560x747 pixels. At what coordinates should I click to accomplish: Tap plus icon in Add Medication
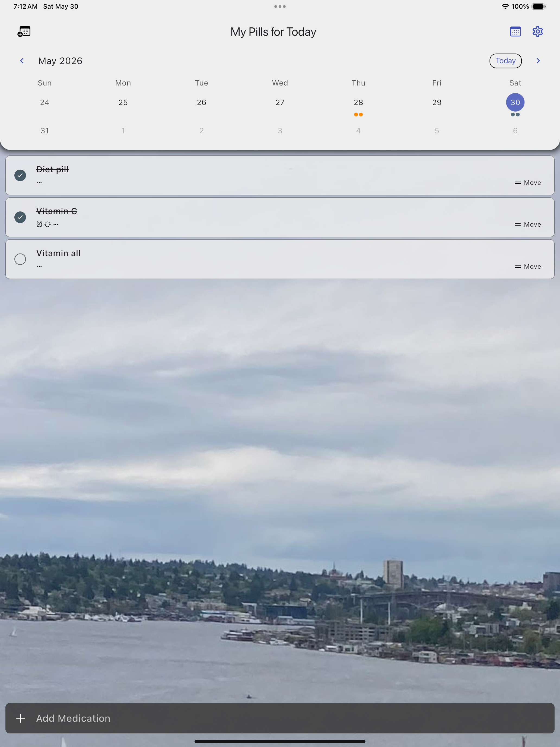click(21, 718)
